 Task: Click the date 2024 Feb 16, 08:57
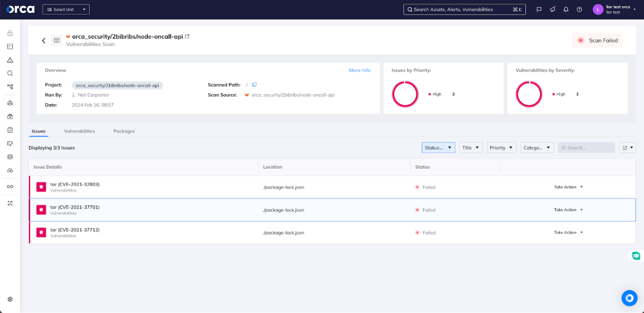pyautogui.click(x=93, y=105)
